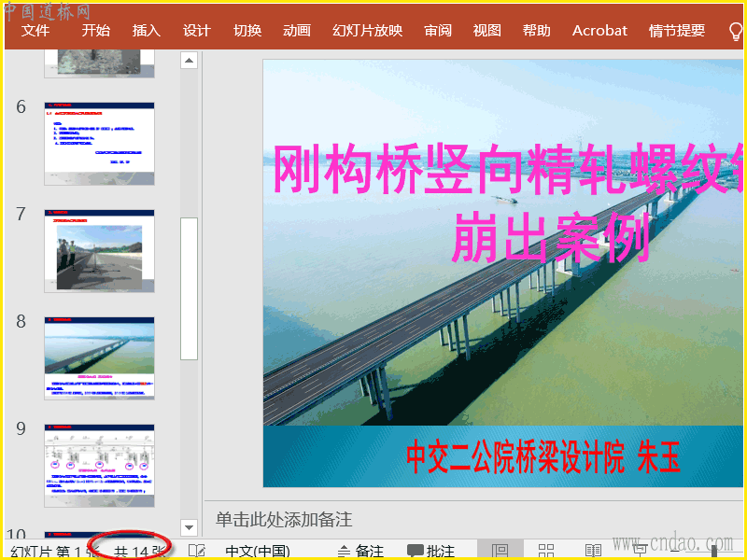The image size is (747, 560).
Task: Open the 帮助 tab
Action: [x=536, y=31]
